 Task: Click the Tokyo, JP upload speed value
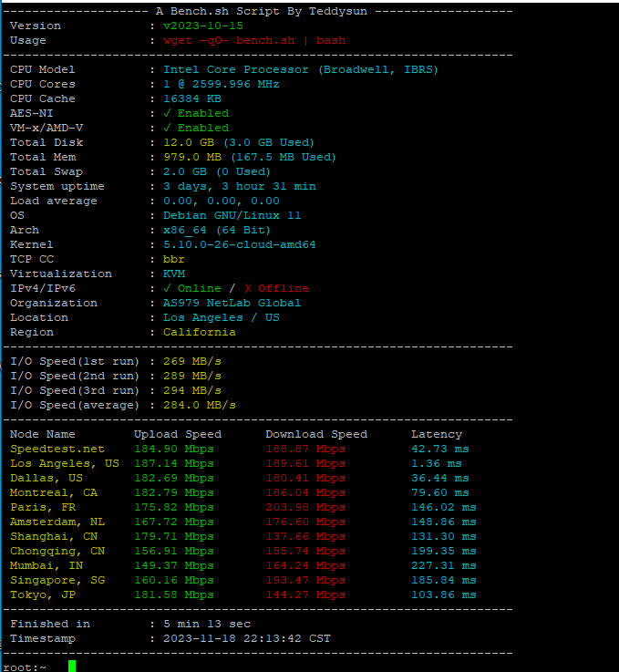pyautogui.click(x=174, y=594)
